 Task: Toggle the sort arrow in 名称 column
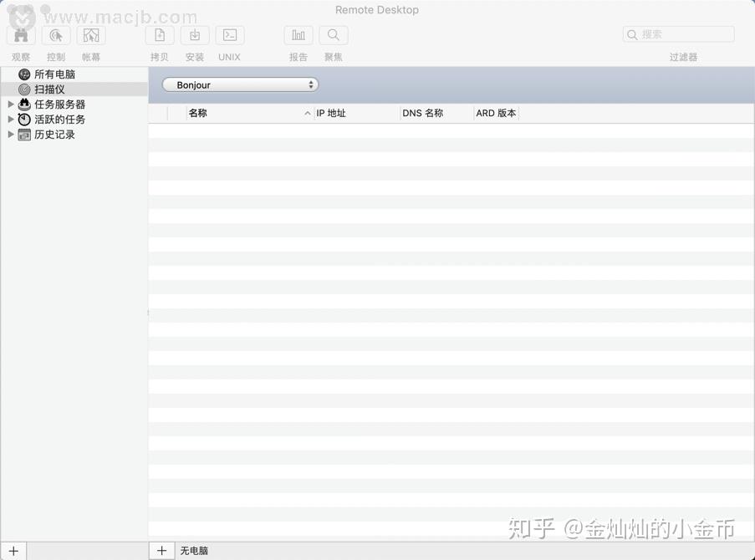pos(307,113)
